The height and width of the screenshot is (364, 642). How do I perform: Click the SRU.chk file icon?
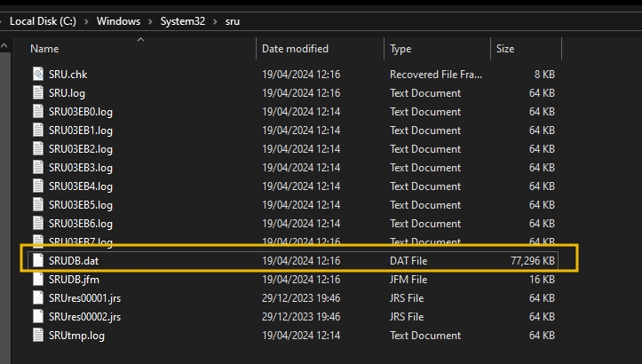(x=37, y=75)
